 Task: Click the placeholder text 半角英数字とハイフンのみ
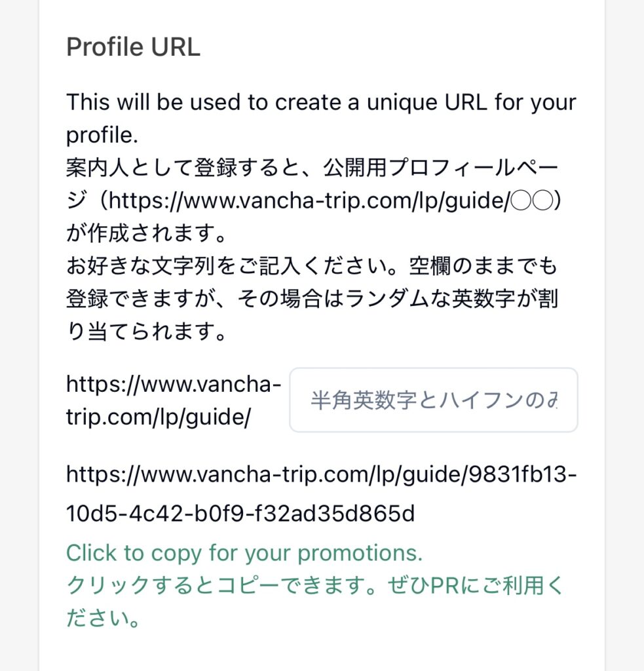[434, 400]
